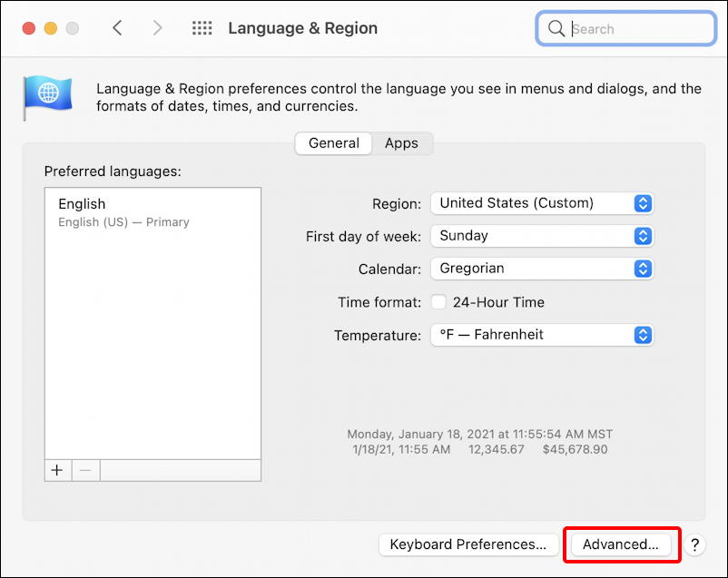
Task: Click the back navigation arrow
Action: point(117,28)
